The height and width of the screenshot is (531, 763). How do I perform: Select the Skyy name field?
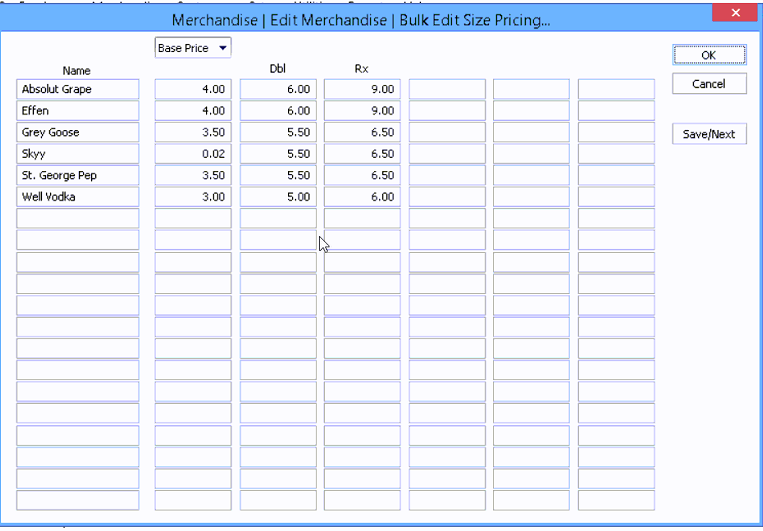coord(78,154)
